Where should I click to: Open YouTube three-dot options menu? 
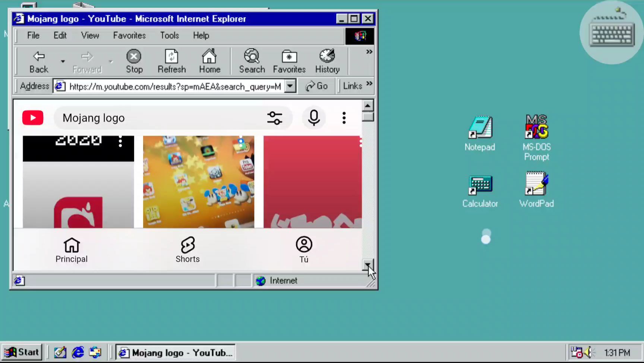344,118
